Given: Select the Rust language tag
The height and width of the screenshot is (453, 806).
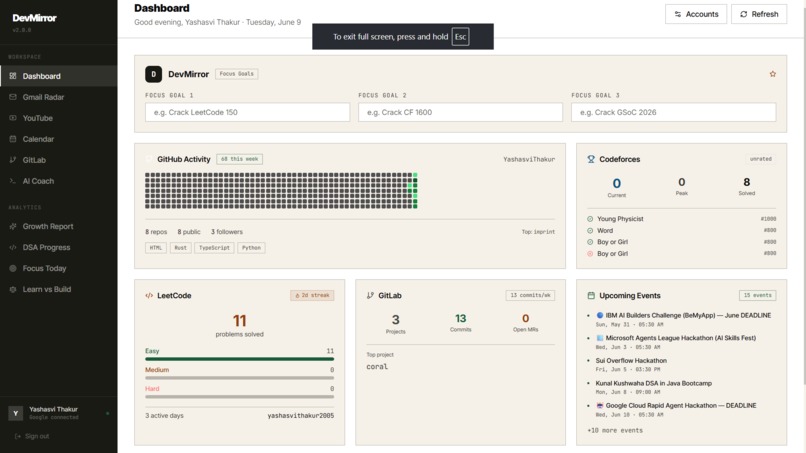Looking at the screenshot, I should (x=180, y=248).
